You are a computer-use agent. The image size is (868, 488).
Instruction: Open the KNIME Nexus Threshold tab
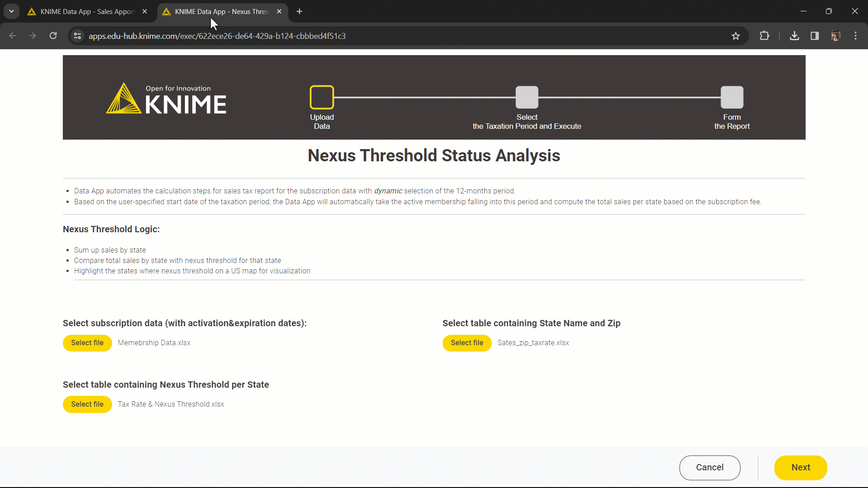coord(221,11)
